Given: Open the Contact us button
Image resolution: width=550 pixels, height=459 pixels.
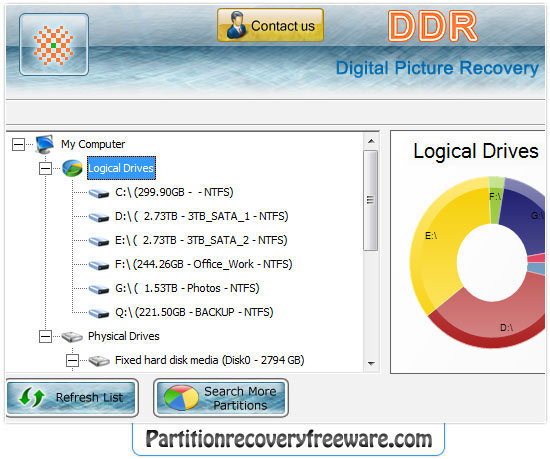Looking at the screenshot, I should pyautogui.click(x=270, y=26).
